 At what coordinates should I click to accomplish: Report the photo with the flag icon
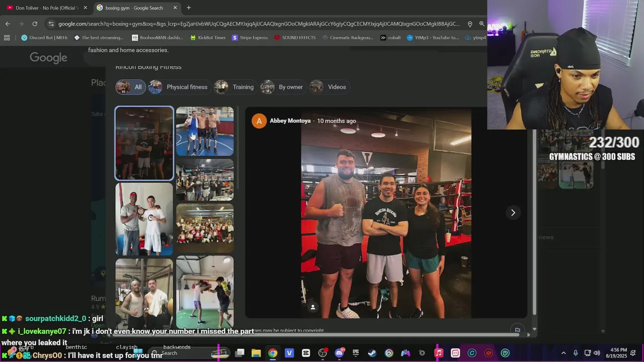tap(517, 330)
